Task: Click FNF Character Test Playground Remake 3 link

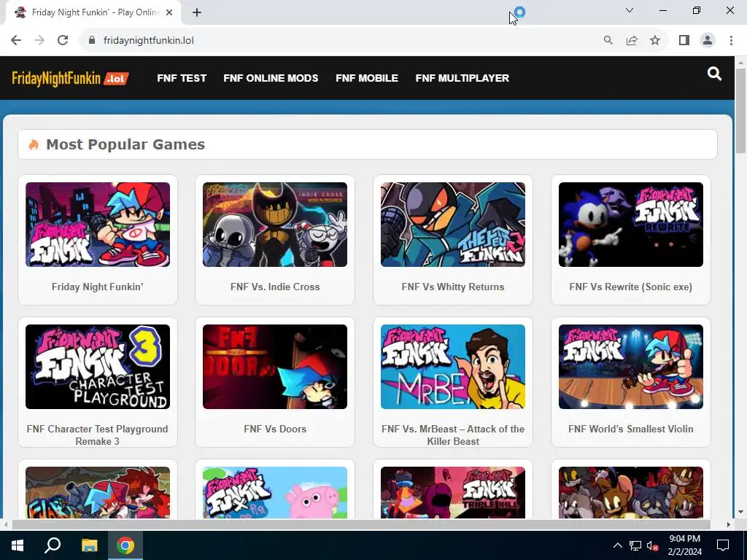Action: pos(97,435)
